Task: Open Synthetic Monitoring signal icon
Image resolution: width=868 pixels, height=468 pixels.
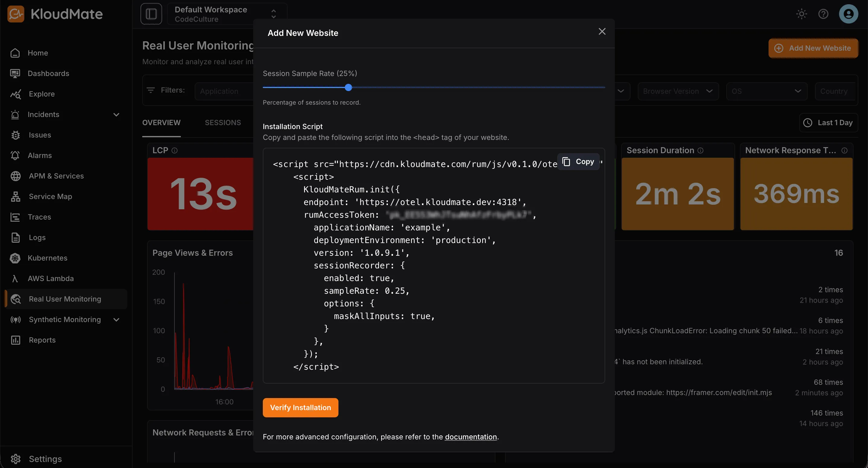Action: 16,320
